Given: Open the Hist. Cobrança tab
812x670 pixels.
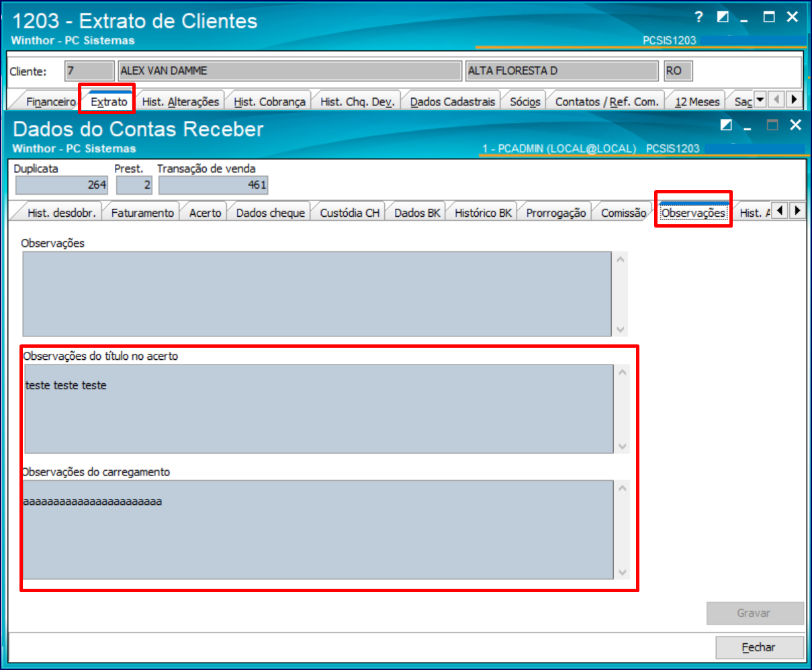Looking at the screenshot, I should [269, 101].
